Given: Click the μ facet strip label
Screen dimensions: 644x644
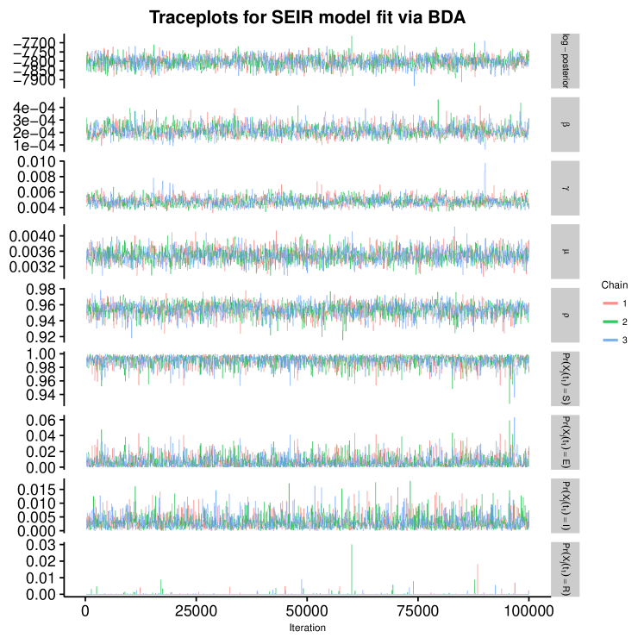Looking at the screenshot, I should (x=566, y=252).
